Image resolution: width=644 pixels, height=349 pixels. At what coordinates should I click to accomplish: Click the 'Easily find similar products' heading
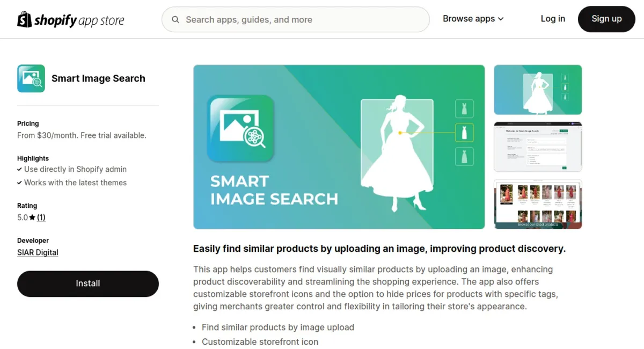point(379,249)
